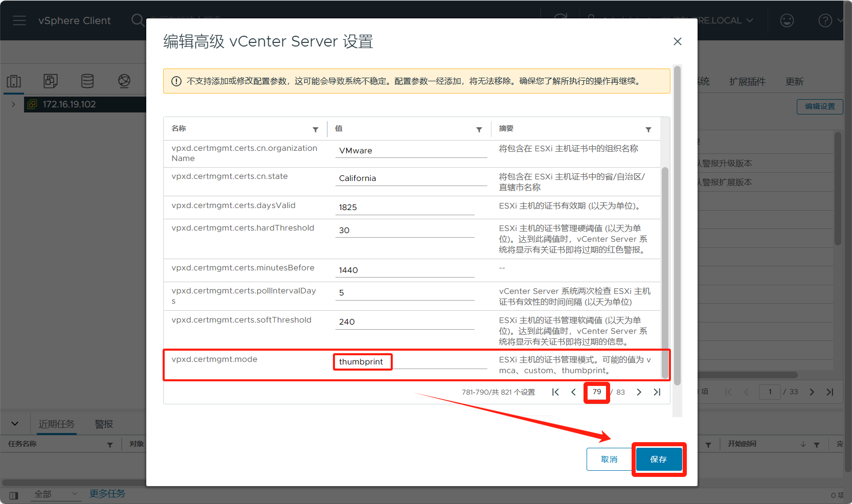
Task: Open the More Tasks (更多任务) link
Action: [x=107, y=494]
